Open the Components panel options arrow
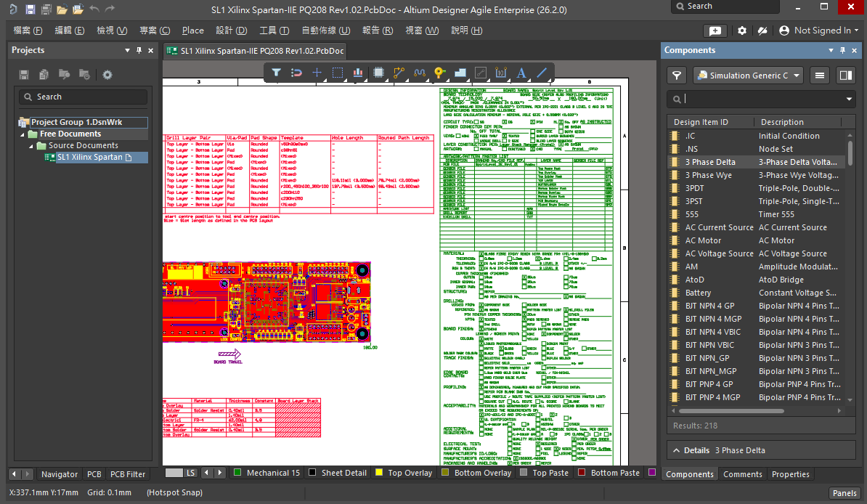 [831, 50]
